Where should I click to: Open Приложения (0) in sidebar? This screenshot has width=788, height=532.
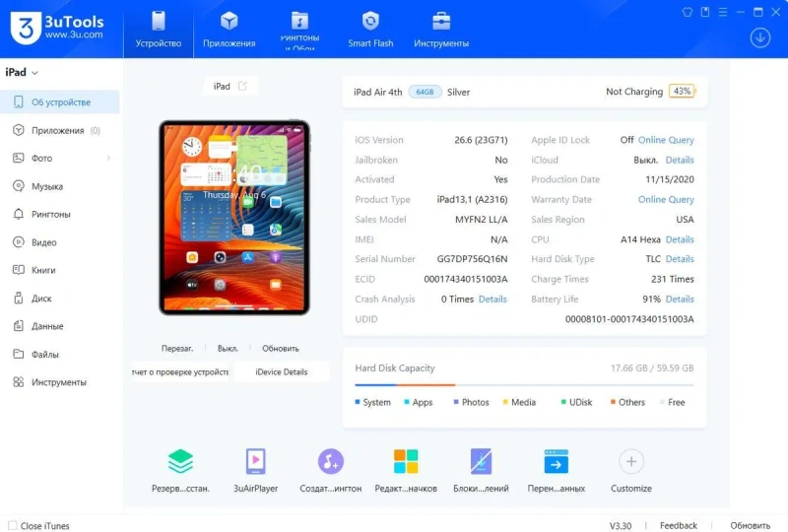pyautogui.click(x=60, y=130)
